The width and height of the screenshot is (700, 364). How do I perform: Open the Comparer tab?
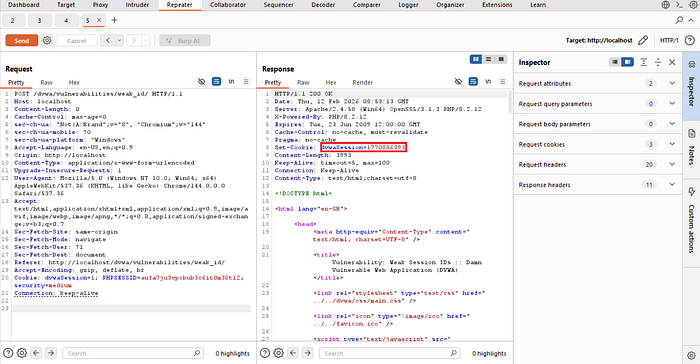(x=367, y=5)
